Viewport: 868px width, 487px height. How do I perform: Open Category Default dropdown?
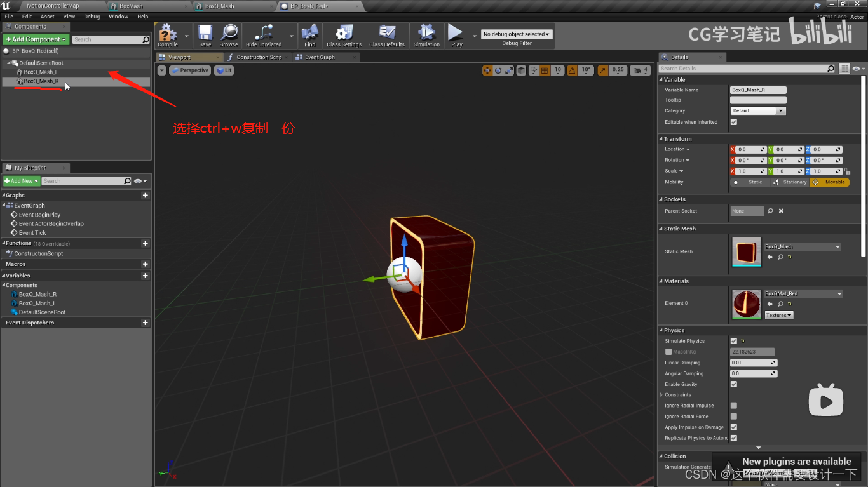pos(758,110)
